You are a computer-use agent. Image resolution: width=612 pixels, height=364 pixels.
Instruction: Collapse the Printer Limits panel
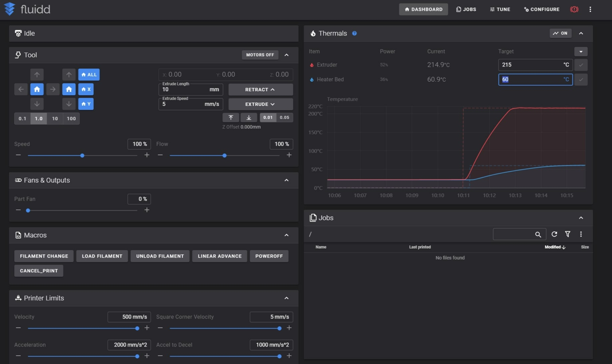coord(286,298)
